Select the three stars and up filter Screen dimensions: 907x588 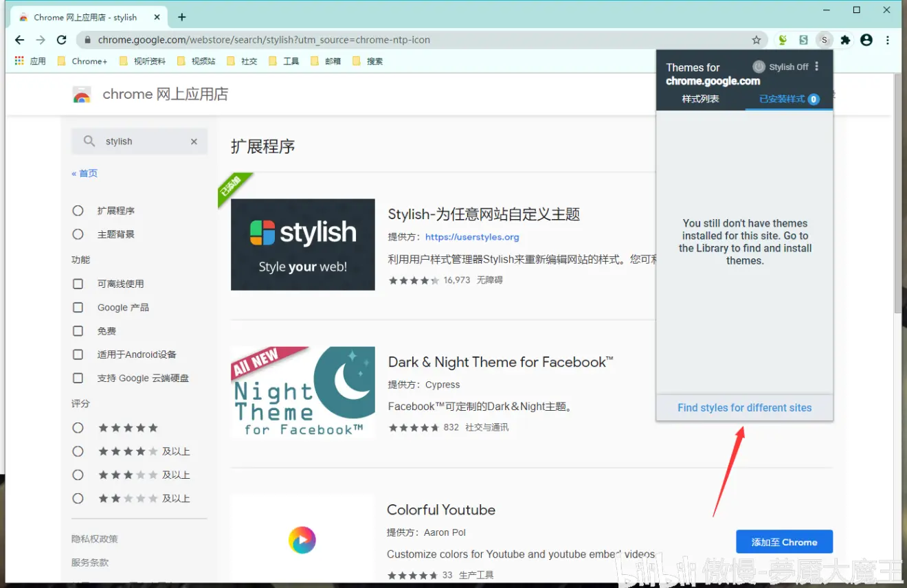tap(78, 475)
